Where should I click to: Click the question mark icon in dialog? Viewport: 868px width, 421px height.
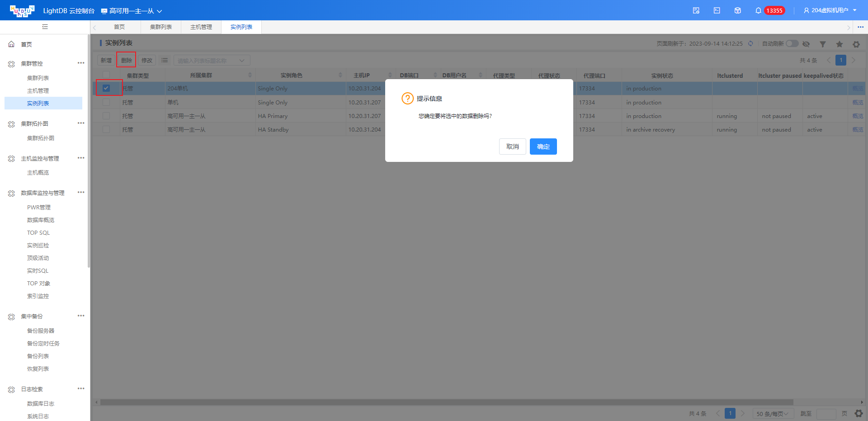pos(407,98)
